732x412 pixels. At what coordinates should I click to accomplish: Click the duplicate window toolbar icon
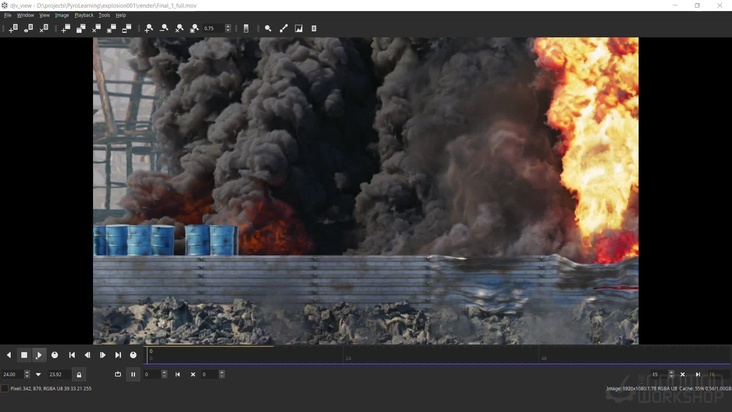click(x=28, y=28)
